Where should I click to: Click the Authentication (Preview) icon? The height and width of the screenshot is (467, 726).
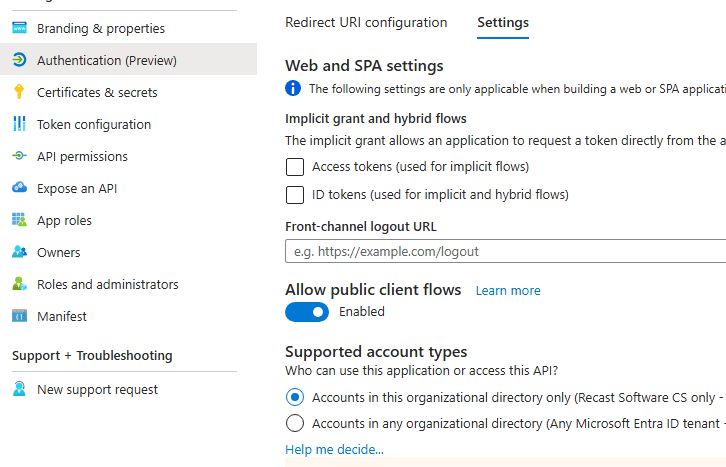tap(19, 60)
